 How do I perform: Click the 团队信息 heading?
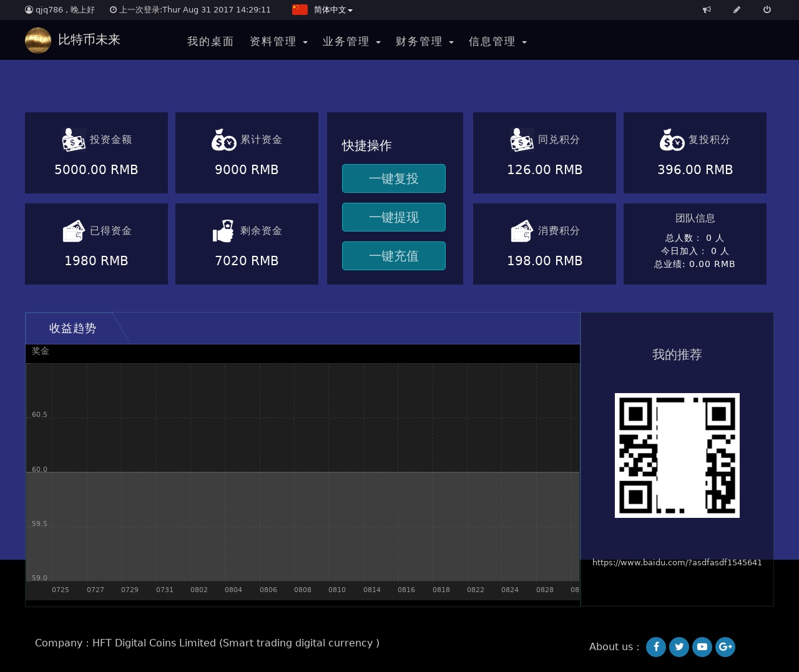695,218
